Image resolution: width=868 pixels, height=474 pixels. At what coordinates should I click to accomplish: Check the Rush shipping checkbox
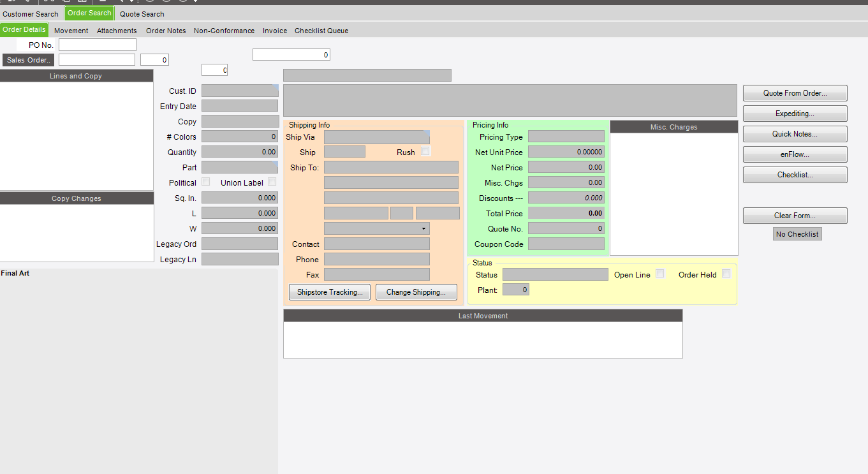(x=425, y=151)
